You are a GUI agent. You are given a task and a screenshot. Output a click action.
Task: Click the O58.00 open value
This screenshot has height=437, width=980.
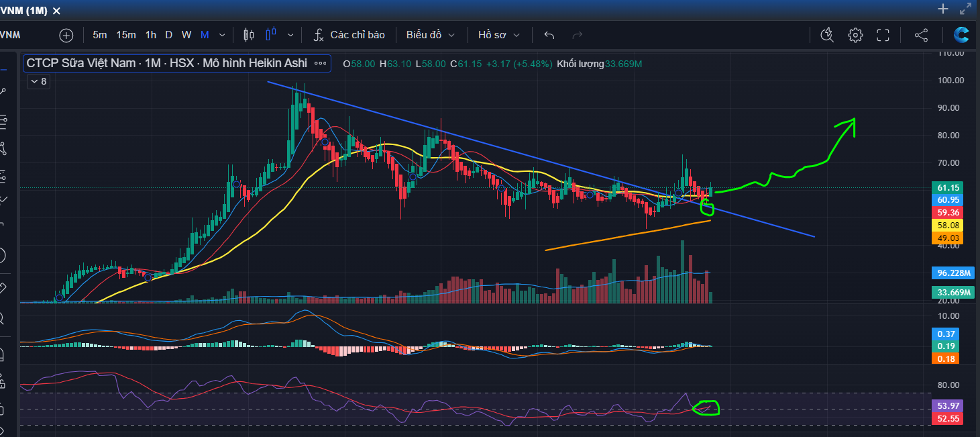(x=359, y=64)
